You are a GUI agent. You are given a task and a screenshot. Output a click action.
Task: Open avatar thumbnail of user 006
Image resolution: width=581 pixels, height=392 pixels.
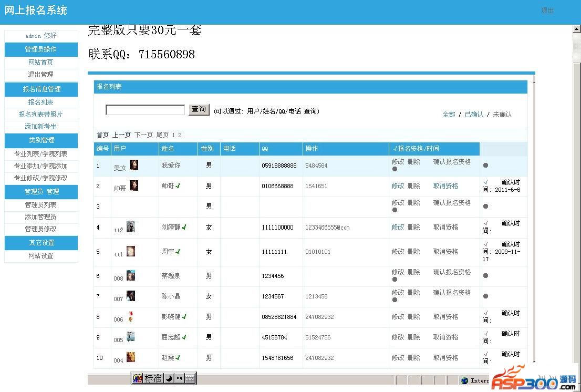pos(130,316)
